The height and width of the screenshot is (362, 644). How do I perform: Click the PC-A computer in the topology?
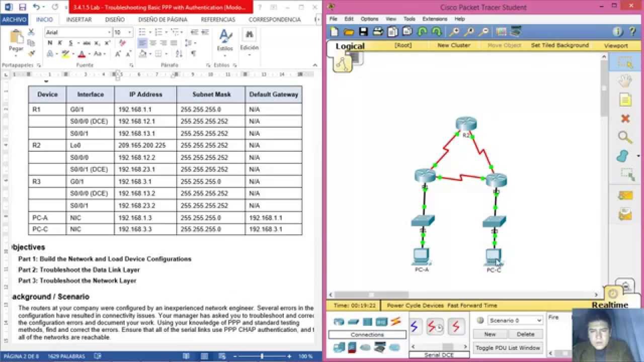[x=421, y=257]
